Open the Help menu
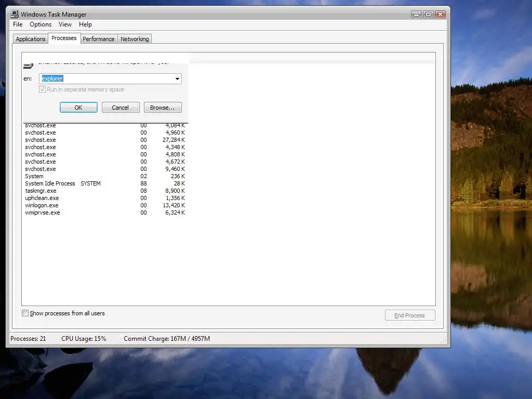 point(85,24)
